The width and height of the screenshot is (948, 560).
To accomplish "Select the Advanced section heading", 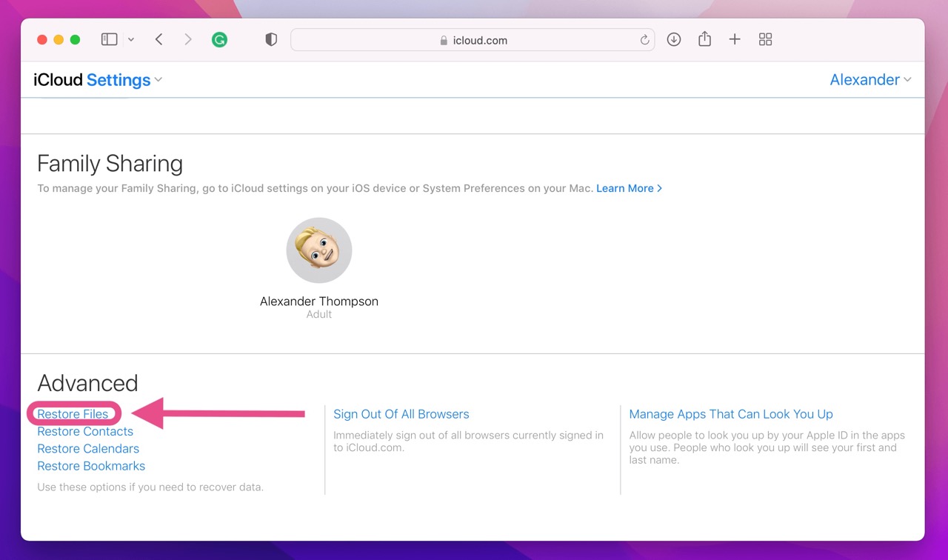I will point(87,383).
